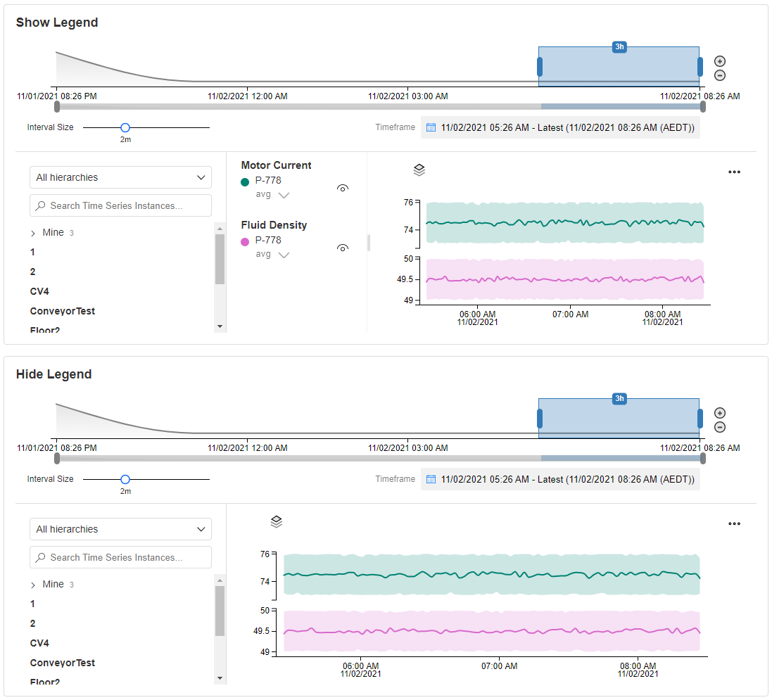Select CV4 in Hide Legend hierarchy
Image resolution: width=772 pixels, height=700 pixels.
pos(39,644)
